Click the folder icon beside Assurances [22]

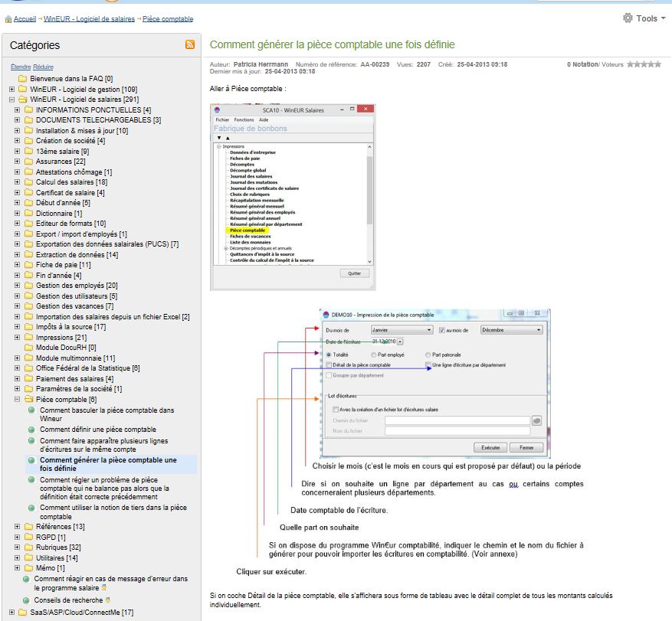(28, 162)
